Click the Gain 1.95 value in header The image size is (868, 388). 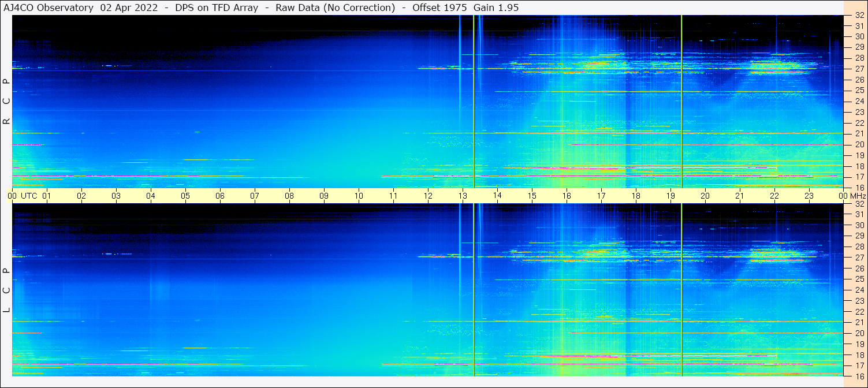pos(496,8)
